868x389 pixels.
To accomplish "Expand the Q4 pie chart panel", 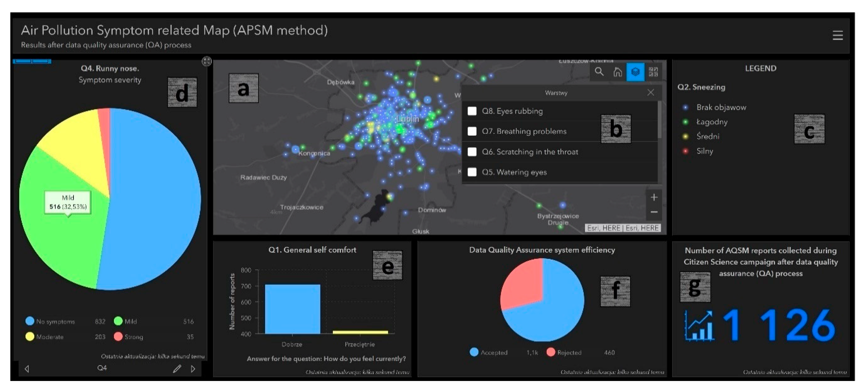I will 206,61.
